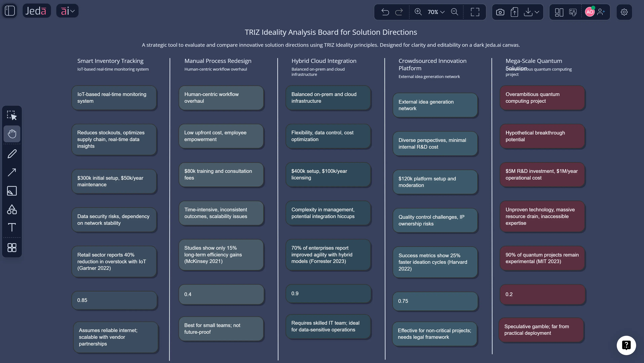This screenshot has width=644, height=363.
Task: Select the selection cursor tool
Action: [x=12, y=115]
